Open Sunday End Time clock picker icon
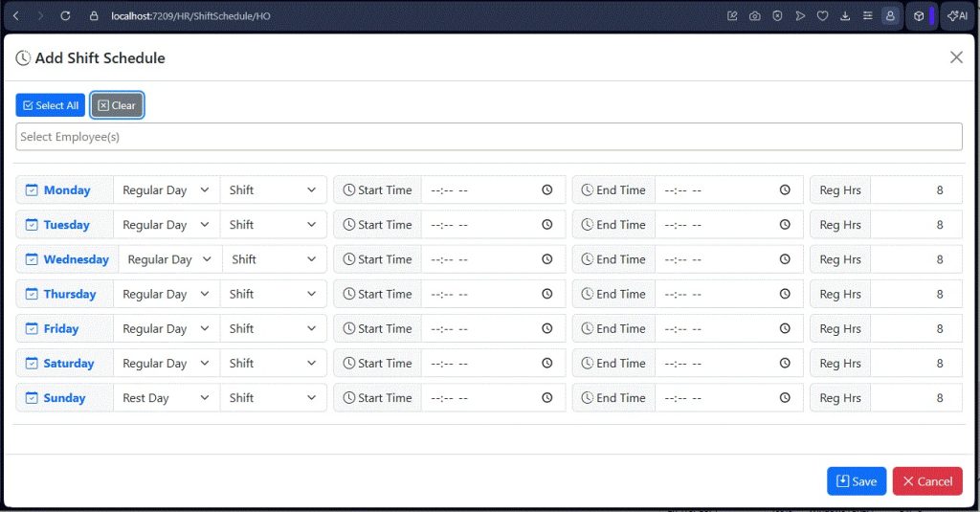 pyautogui.click(x=785, y=397)
